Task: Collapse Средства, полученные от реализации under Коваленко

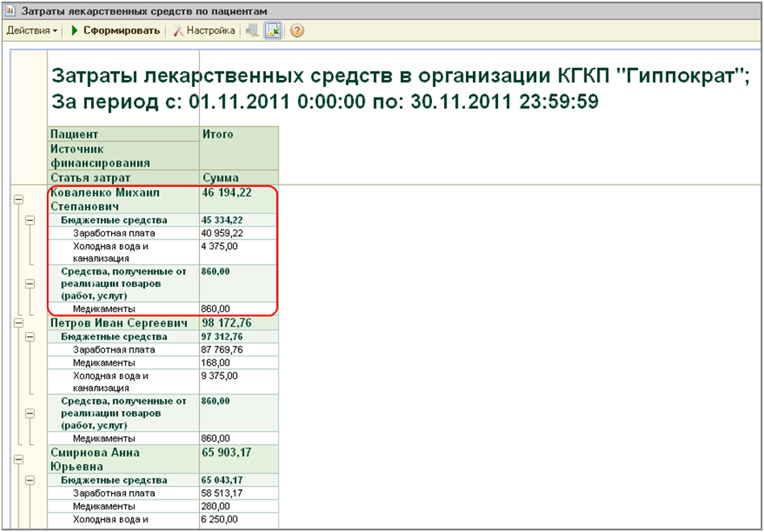Action: (x=31, y=284)
